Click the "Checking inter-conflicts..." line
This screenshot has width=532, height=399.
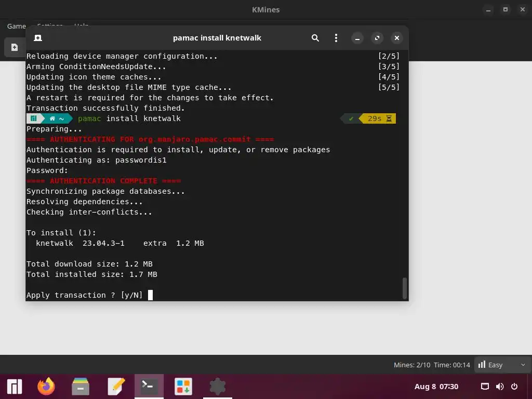pos(89,212)
